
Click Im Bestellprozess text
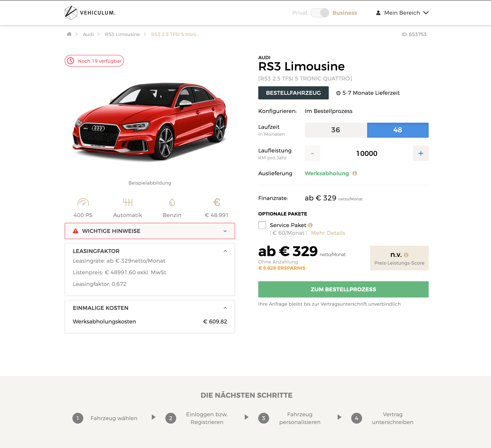pyautogui.click(x=329, y=111)
